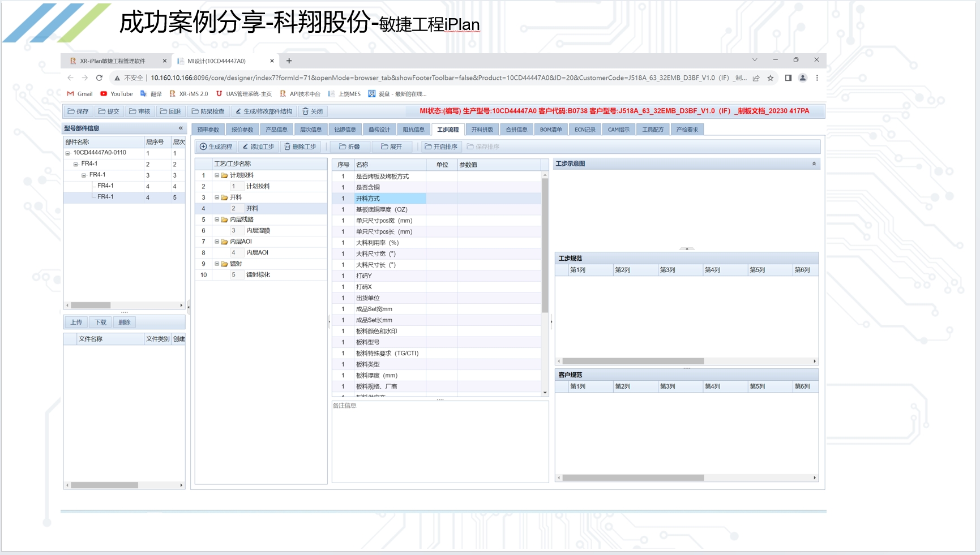Click the 生成流程 plus icon
The image size is (980, 555).
203,147
